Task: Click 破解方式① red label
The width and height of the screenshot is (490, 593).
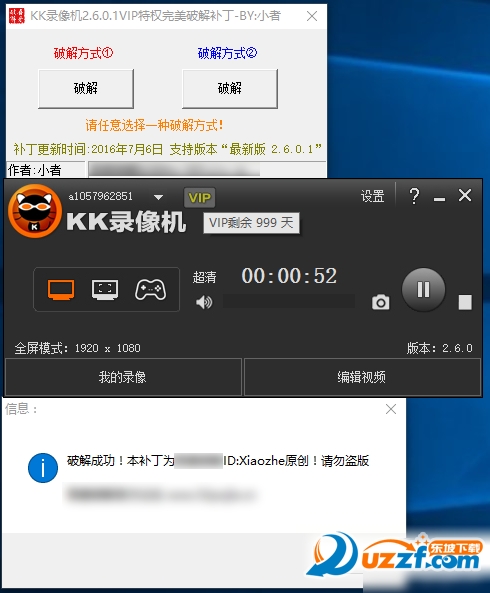Action: pos(83,53)
